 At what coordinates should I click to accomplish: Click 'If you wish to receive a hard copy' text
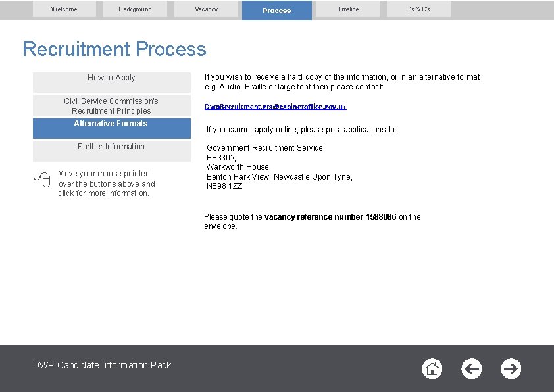coord(342,82)
